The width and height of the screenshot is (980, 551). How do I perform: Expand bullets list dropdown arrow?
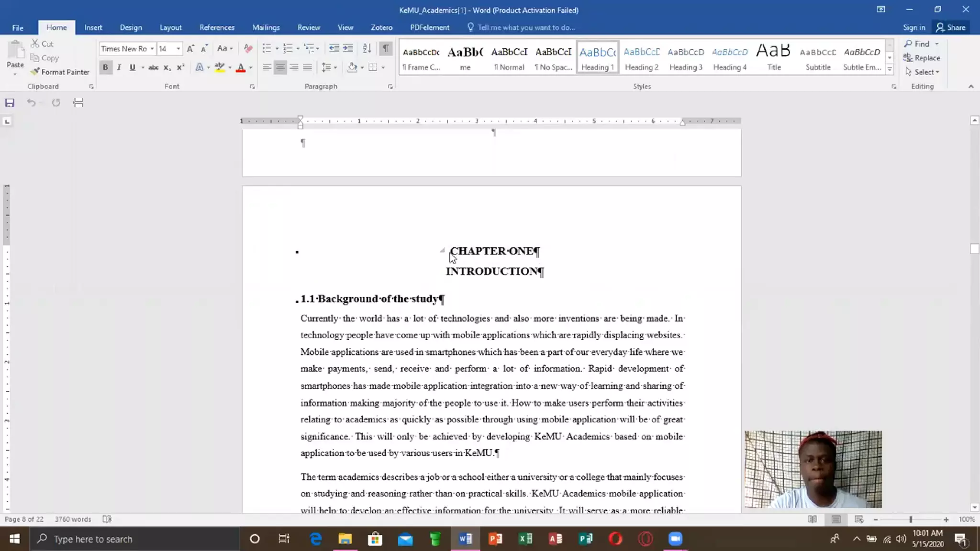coord(277,48)
